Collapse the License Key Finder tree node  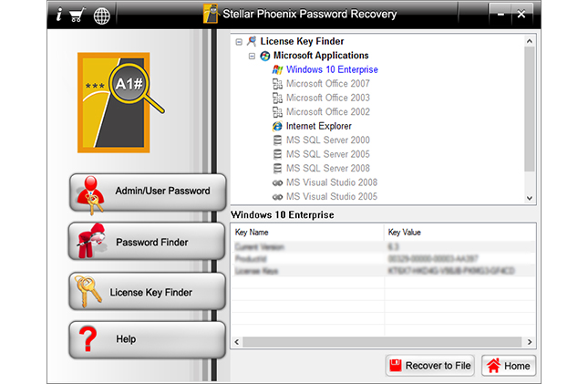(239, 42)
